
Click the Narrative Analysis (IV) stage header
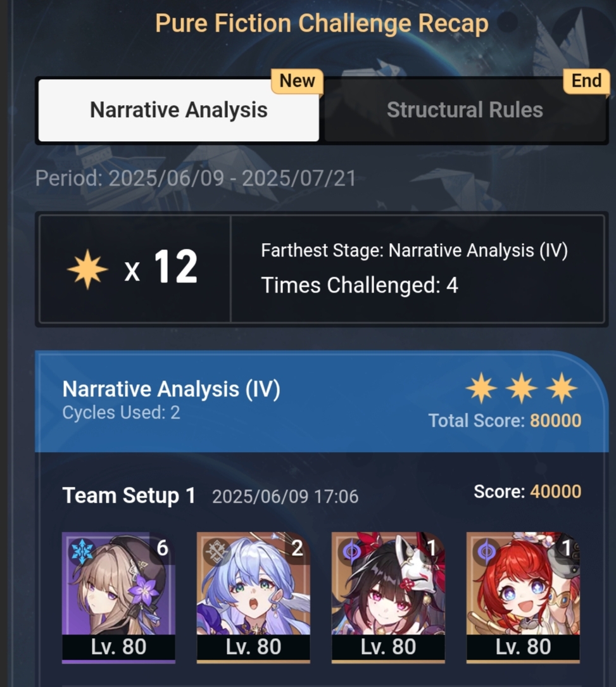pos(172,389)
